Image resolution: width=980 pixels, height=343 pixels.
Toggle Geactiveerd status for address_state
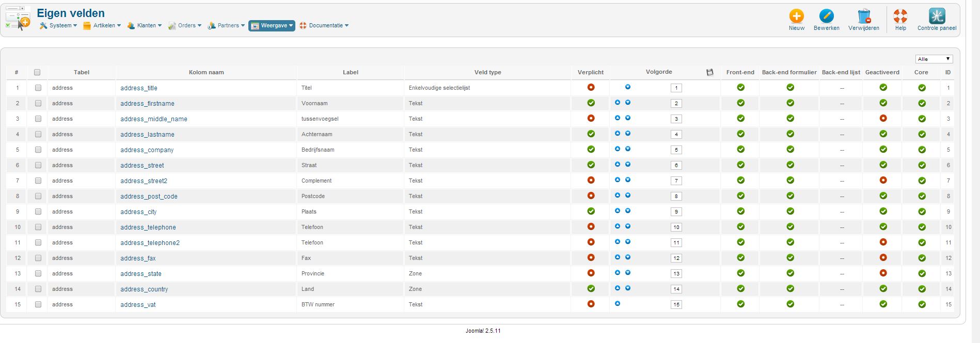(x=883, y=273)
